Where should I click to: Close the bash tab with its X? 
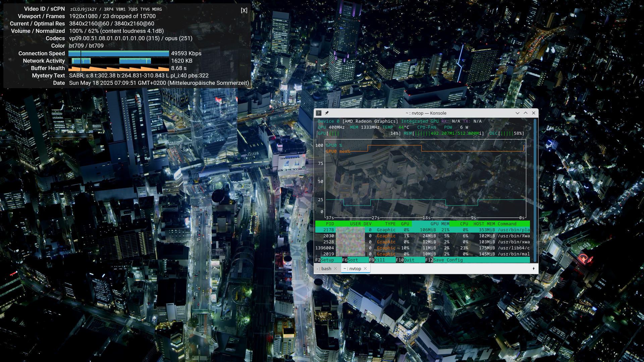[335, 269]
